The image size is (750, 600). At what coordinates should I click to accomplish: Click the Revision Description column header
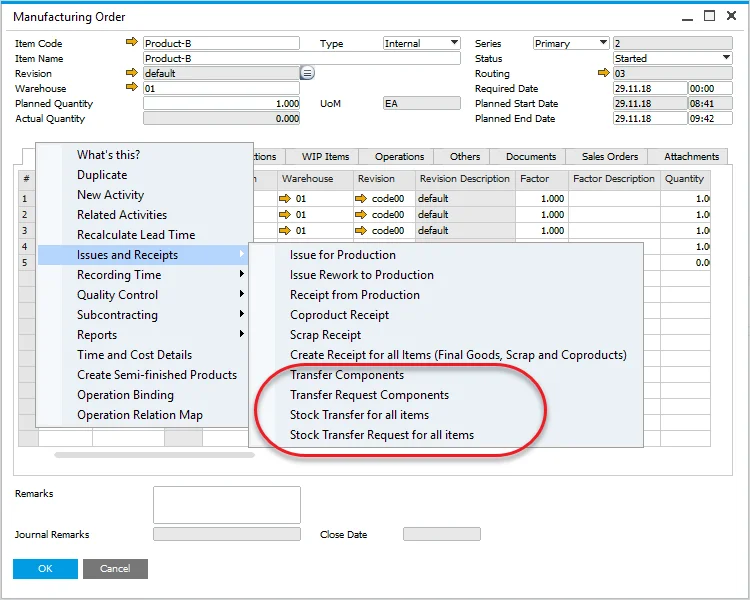click(x=464, y=178)
